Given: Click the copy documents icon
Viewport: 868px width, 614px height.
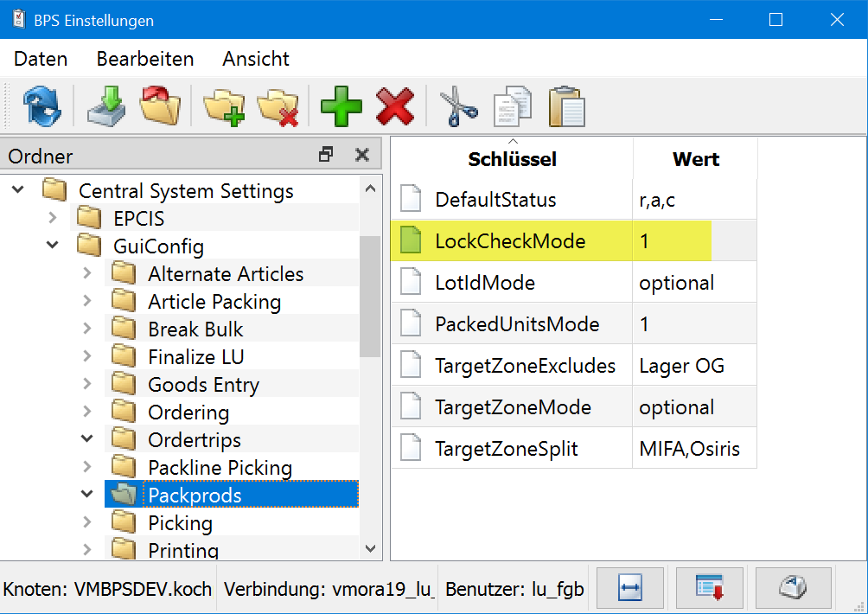Looking at the screenshot, I should [x=512, y=107].
